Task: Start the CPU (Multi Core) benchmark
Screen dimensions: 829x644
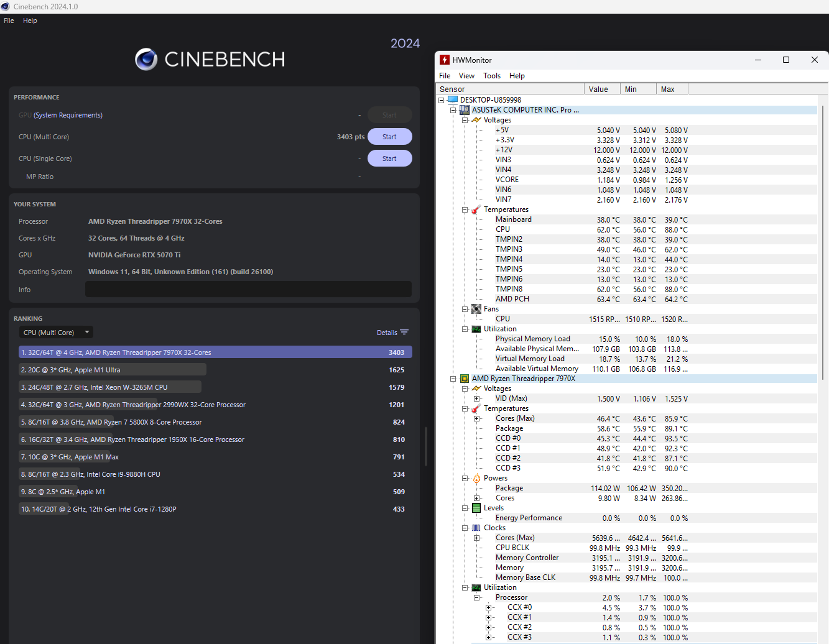Action: click(x=389, y=137)
